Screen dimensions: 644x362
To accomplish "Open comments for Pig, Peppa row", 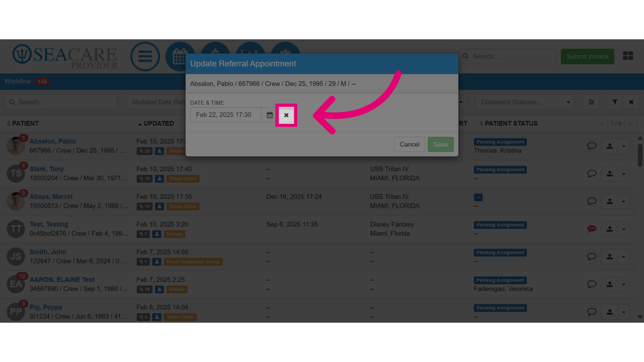I will [x=592, y=312].
